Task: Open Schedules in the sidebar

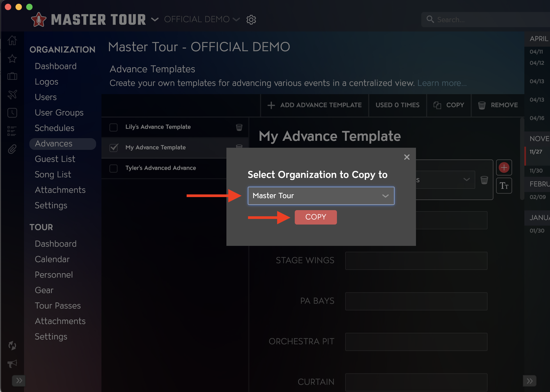Action: [54, 128]
